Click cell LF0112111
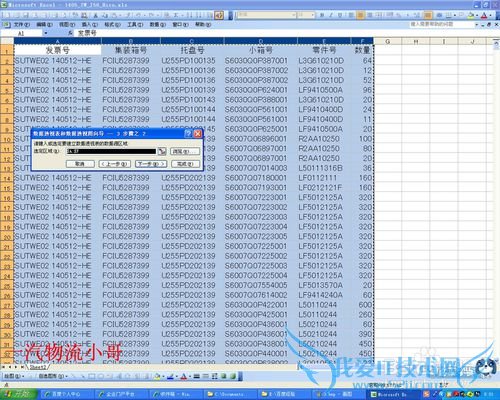This screenshot has width=500, height=400. coord(324,178)
